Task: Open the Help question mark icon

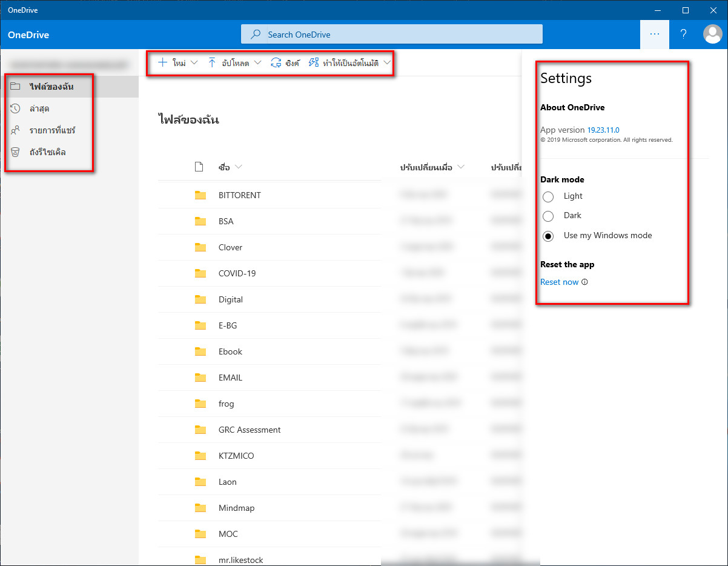Action: pyautogui.click(x=683, y=35)
